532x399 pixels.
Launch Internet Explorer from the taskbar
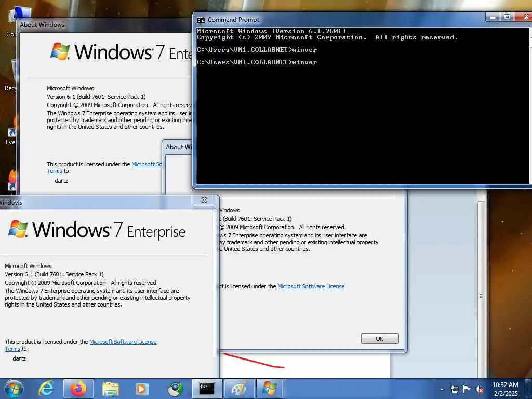tap(46, 389)
